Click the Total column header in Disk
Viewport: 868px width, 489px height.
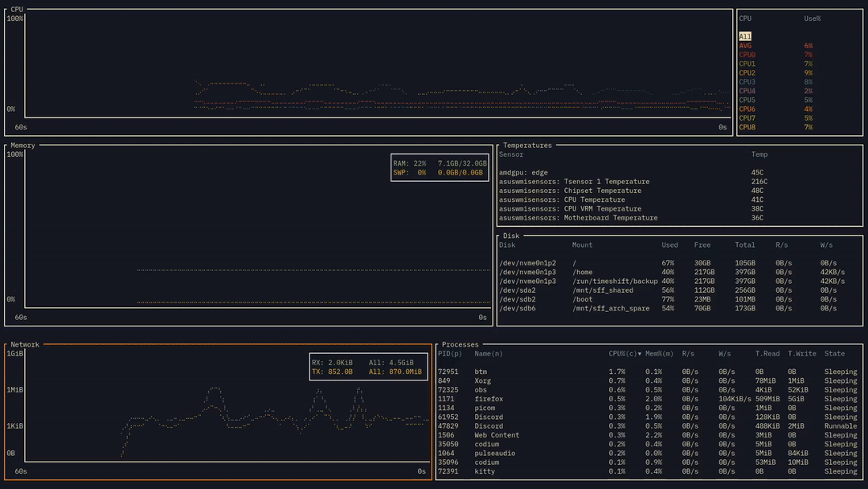click(x=745, y=245)
